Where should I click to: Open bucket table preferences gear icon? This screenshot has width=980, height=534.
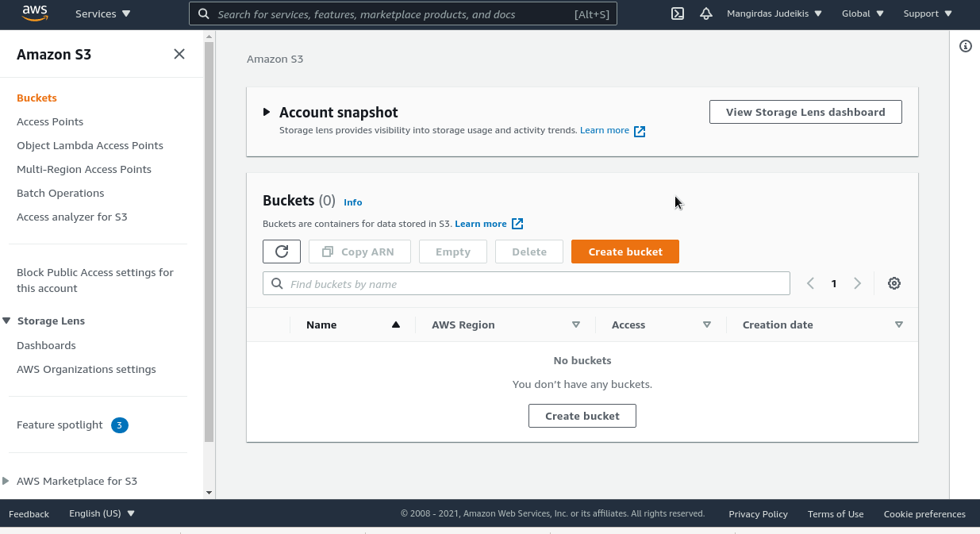[894, 283]
